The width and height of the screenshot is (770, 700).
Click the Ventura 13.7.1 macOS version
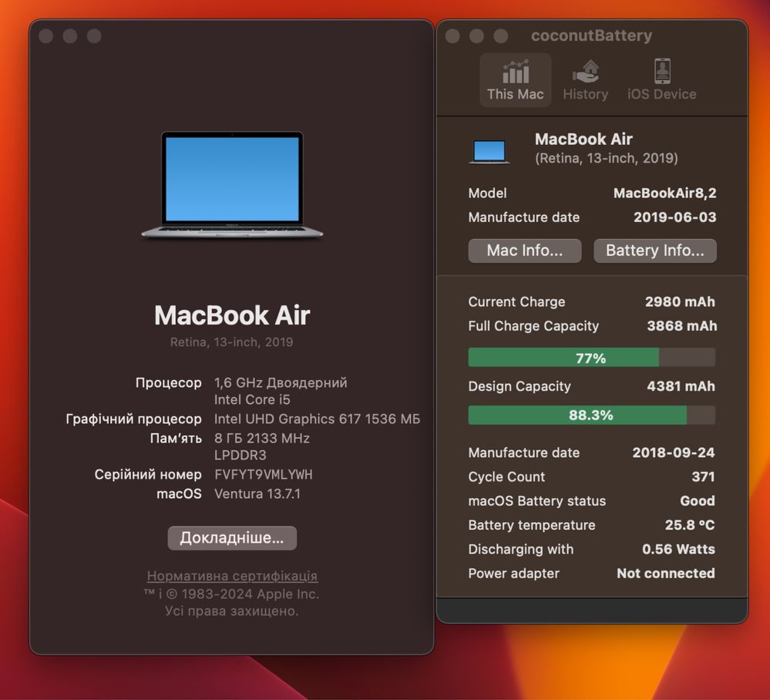(x=257, y=493)
